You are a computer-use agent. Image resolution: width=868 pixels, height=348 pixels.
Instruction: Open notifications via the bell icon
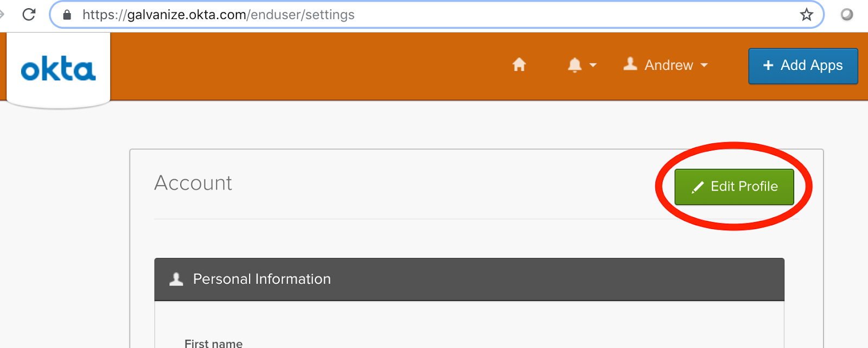click(x=575, y=65)
